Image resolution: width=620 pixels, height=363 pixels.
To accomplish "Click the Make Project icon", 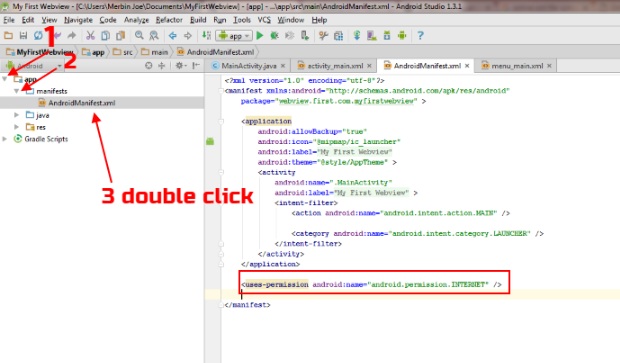I will 206,36.
